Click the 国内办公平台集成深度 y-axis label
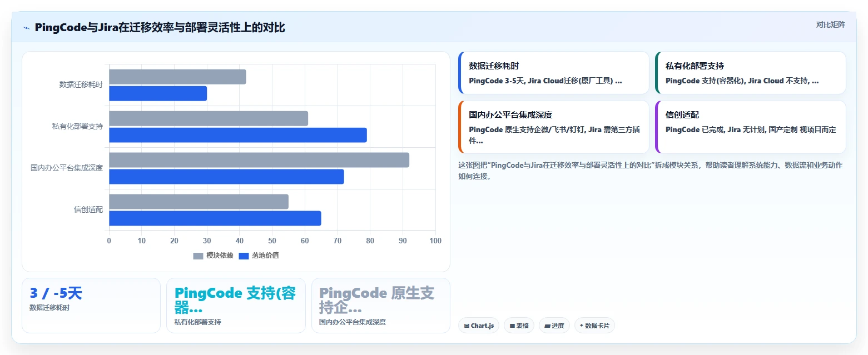 click(67, 168)
